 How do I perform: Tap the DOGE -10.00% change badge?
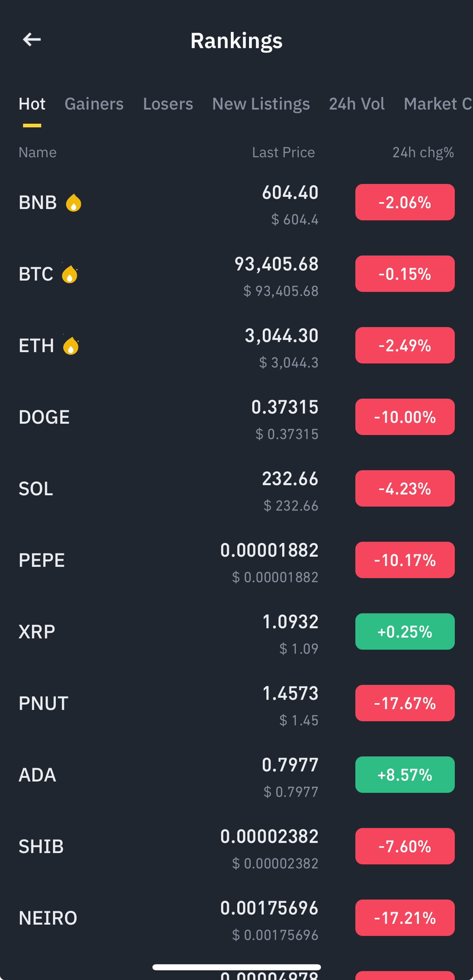pyautogui.click(x=405, y=417)
